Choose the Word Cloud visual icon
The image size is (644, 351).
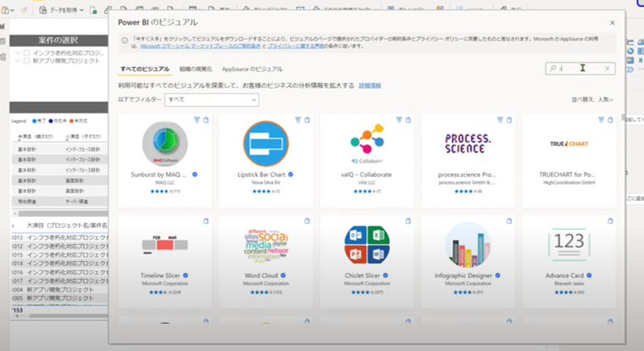[x=266, y=245]
